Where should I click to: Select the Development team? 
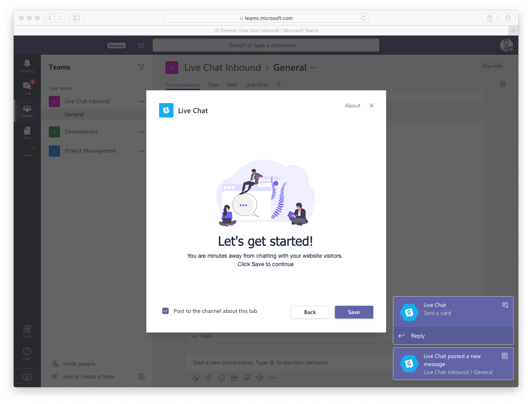click(81, 131)
